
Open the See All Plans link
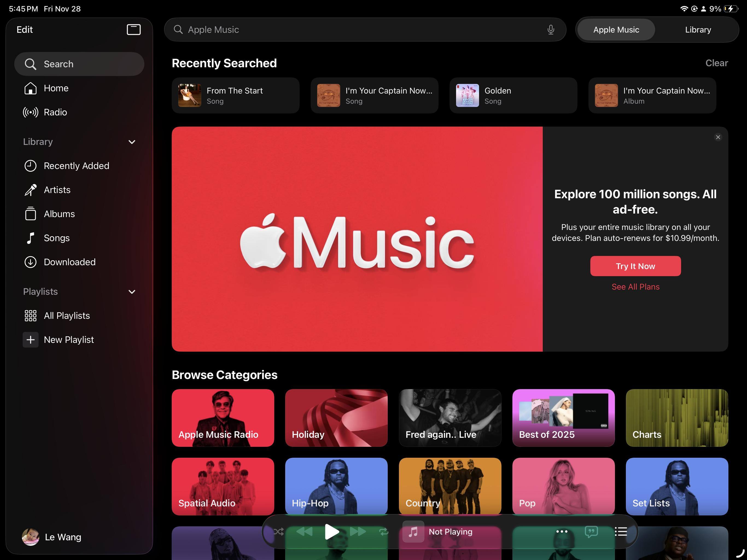coord(635,287)
